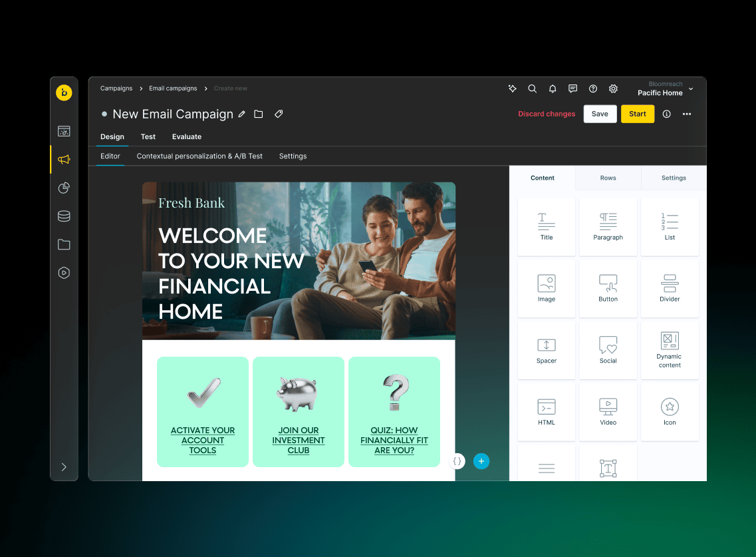Click Discard changes
The height and width of the screenshot is (557, 756).
tap(547, 114)
